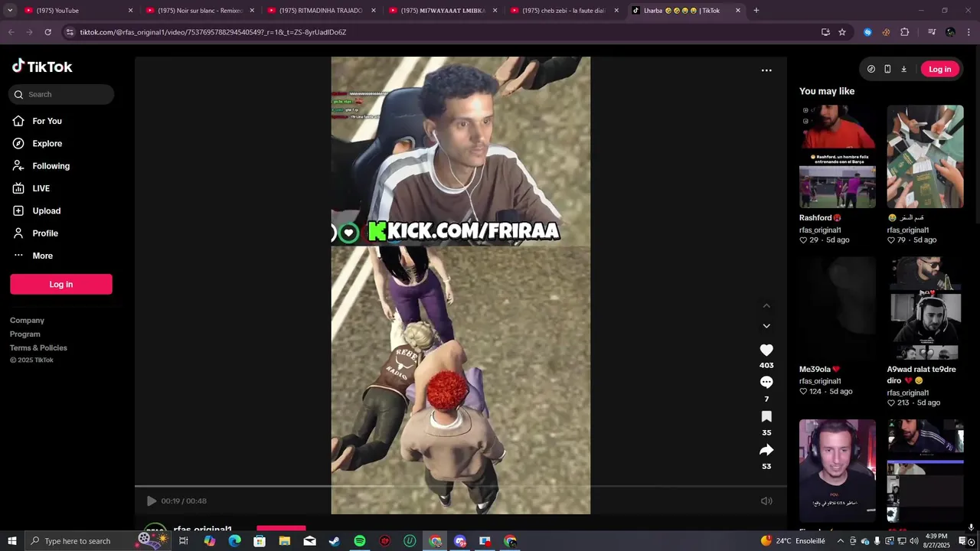
Task: Open File Explorer from the taskbar
Action: [285, 541]
